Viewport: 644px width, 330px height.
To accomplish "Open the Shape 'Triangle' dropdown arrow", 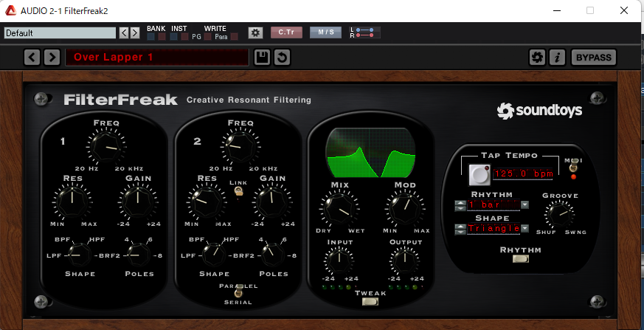I will tap(525, 229).
